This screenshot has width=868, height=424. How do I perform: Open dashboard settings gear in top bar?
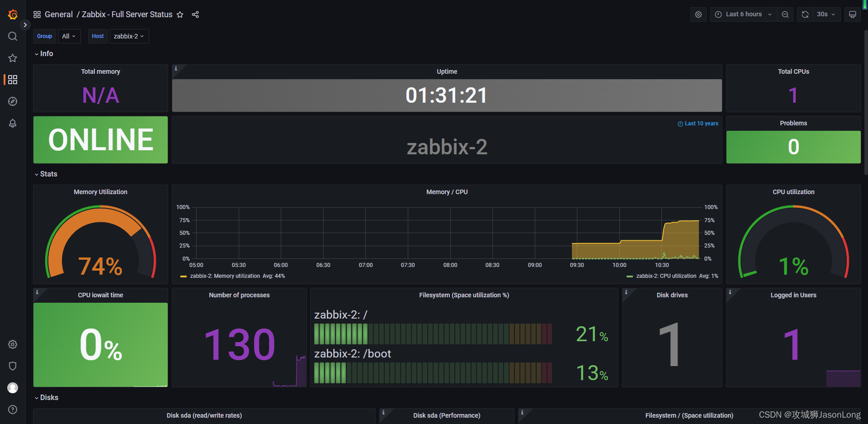(698, 14)
